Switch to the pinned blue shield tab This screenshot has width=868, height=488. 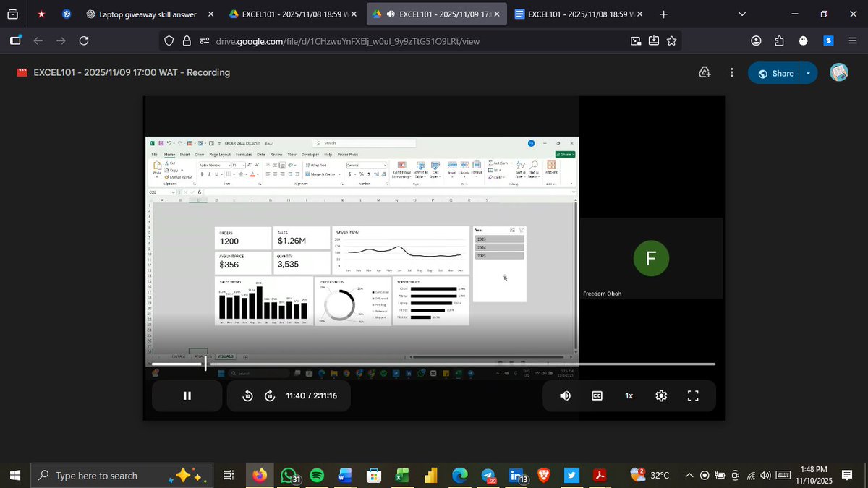(x=67, y=14)
